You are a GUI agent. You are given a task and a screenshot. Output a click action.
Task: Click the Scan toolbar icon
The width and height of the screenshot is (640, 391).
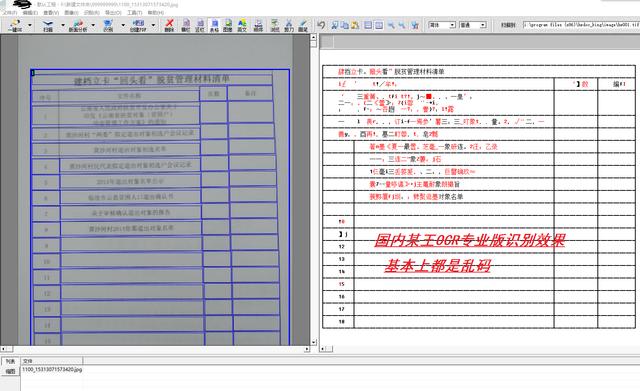coord(48,25)
